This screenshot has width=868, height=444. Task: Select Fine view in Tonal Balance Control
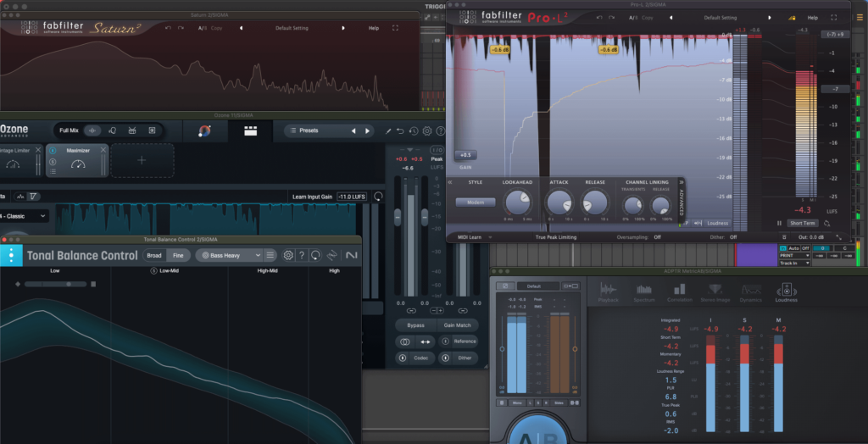tap(178, 255)
